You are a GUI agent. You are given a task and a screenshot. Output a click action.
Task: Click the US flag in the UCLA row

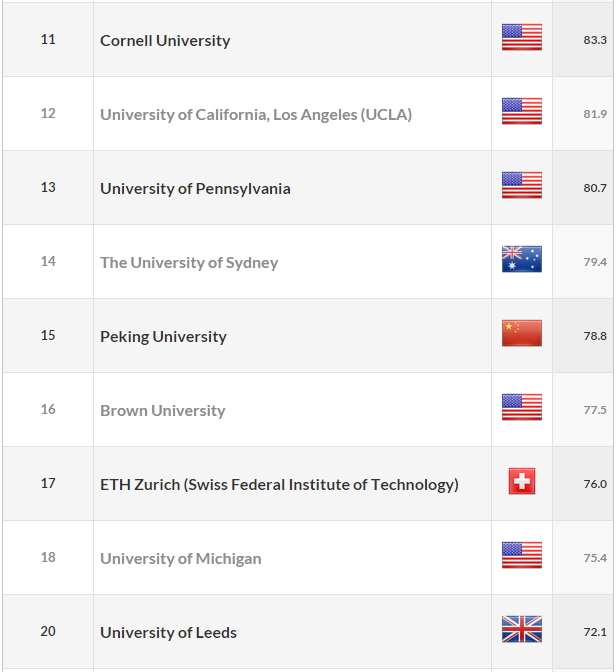[522, 111]
